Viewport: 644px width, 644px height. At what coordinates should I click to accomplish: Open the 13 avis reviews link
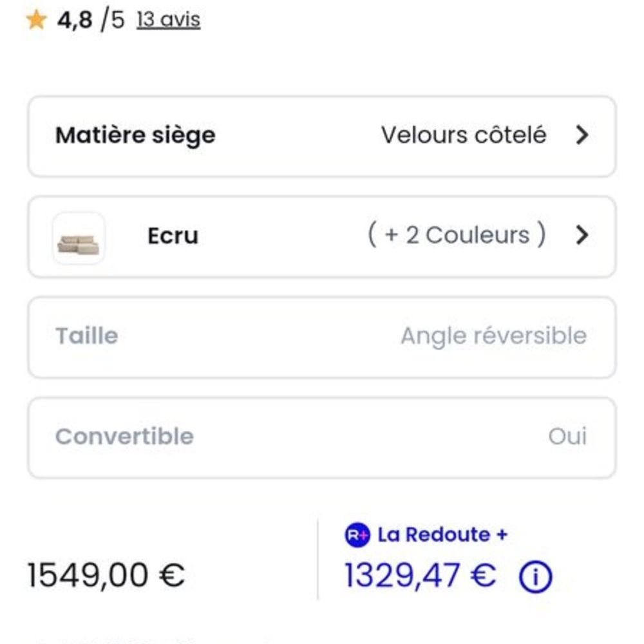(168, 20)
